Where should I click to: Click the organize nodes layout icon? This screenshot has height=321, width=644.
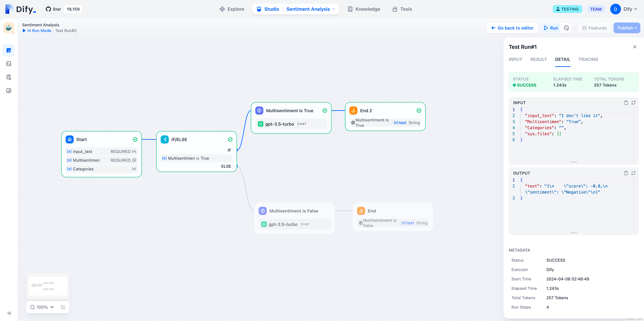pyautogui.click(x=63, y=307)
